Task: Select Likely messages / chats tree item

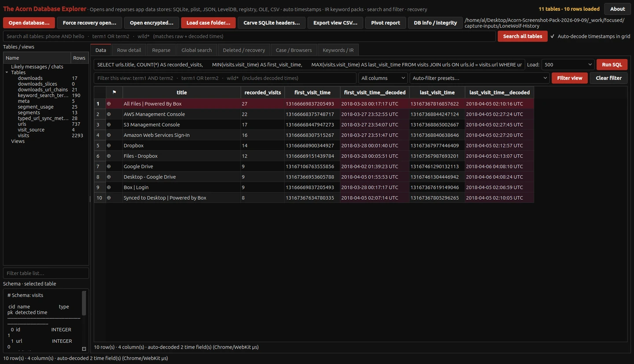Action: (37, 67)
